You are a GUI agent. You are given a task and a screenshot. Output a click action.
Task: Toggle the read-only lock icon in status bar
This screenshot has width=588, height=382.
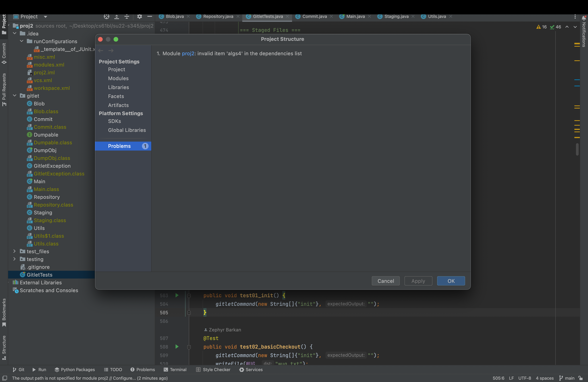point(581,378)
